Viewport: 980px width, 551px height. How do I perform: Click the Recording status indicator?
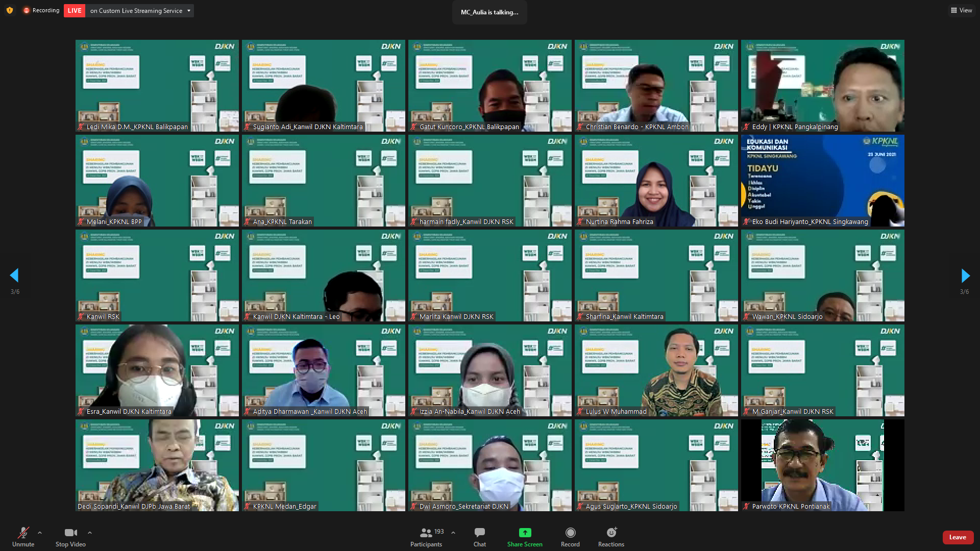(x=41, y=10)
